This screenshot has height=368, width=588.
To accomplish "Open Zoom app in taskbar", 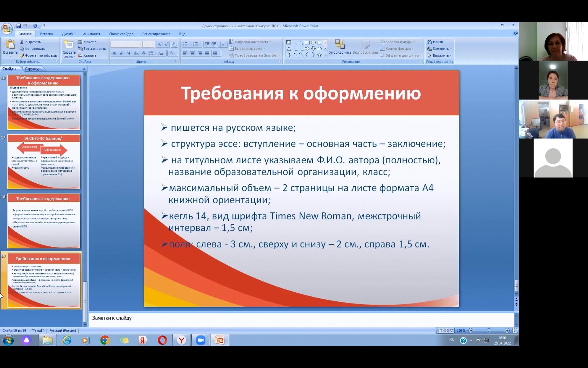I will tap(201, 340).
